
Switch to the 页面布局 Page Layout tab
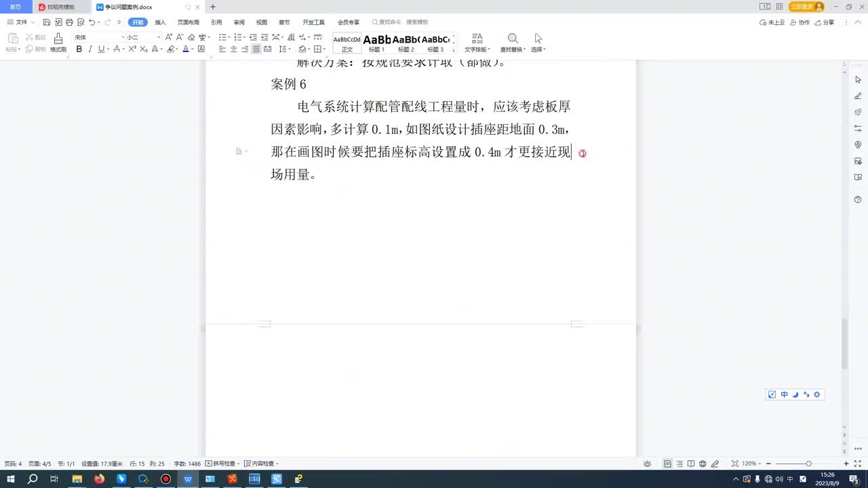(x=189, y=22)
